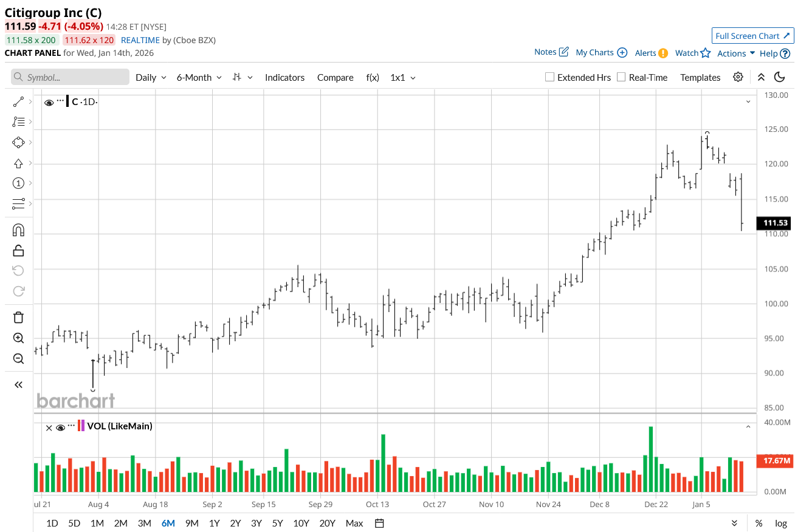Select the numbered circle annotation tool

click(18, 183)
